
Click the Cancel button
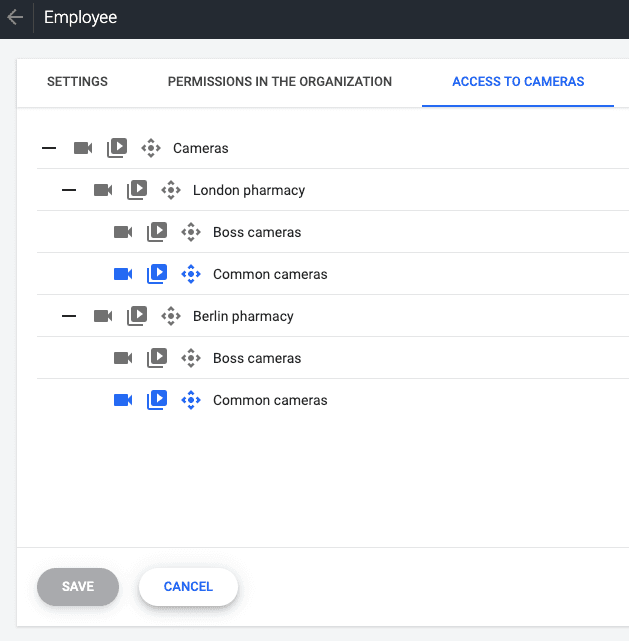(188, 587)
